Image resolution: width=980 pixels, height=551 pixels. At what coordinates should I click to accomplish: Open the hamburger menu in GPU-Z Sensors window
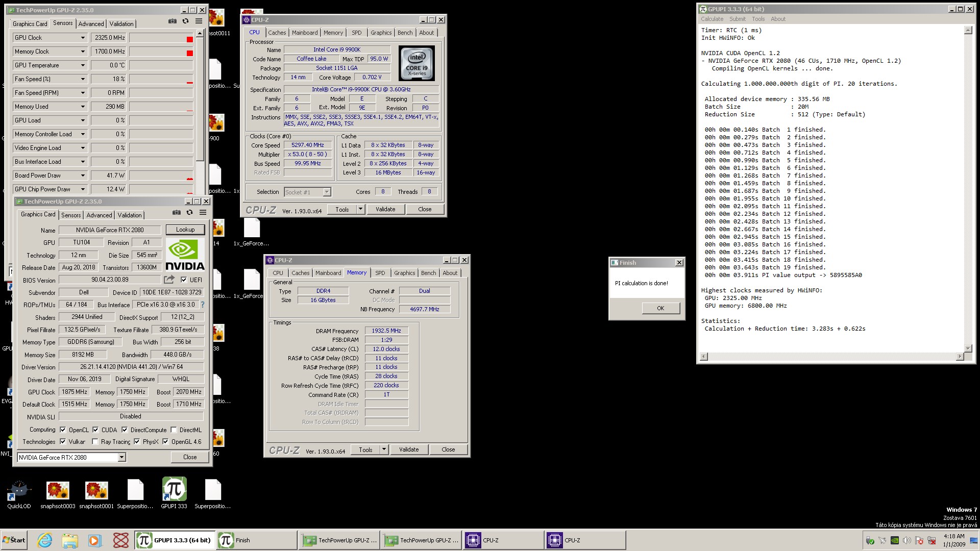click(x=199, y=21)
